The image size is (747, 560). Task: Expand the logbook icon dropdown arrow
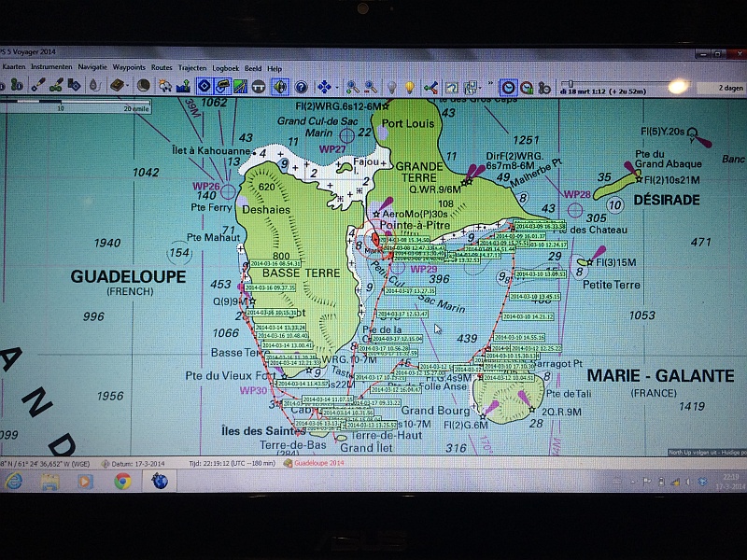pos(127,86)
